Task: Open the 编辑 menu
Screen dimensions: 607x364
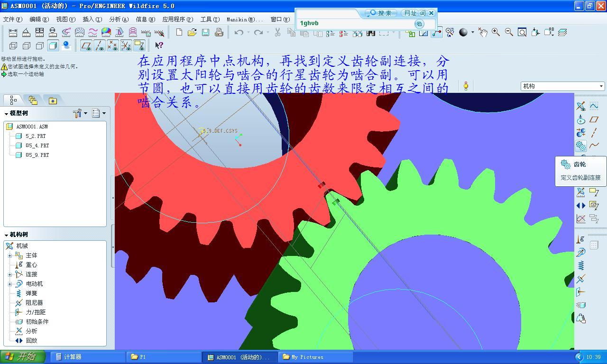Action: coord(39,19)
